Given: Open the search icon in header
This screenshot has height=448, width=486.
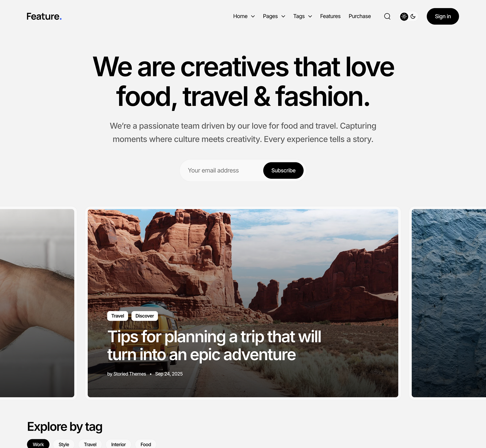Looking at the screenshot, I should [x=387, y=16].
